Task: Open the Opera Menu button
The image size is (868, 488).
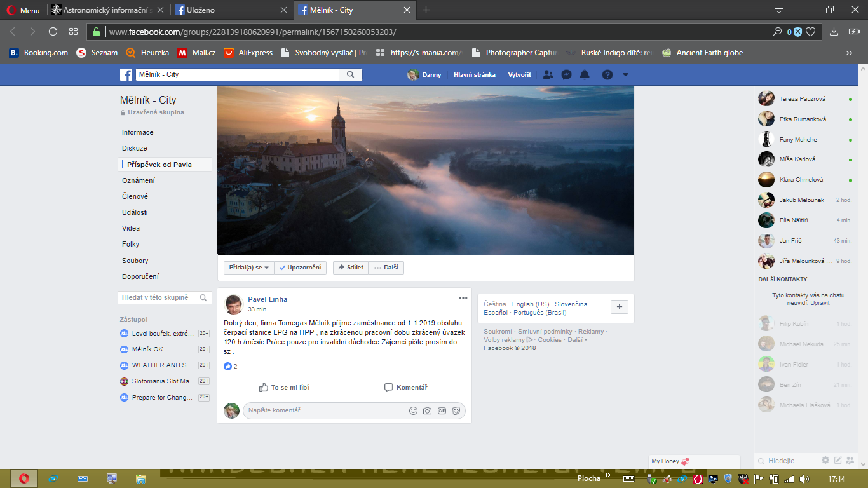Action: (x=23, y=10)
